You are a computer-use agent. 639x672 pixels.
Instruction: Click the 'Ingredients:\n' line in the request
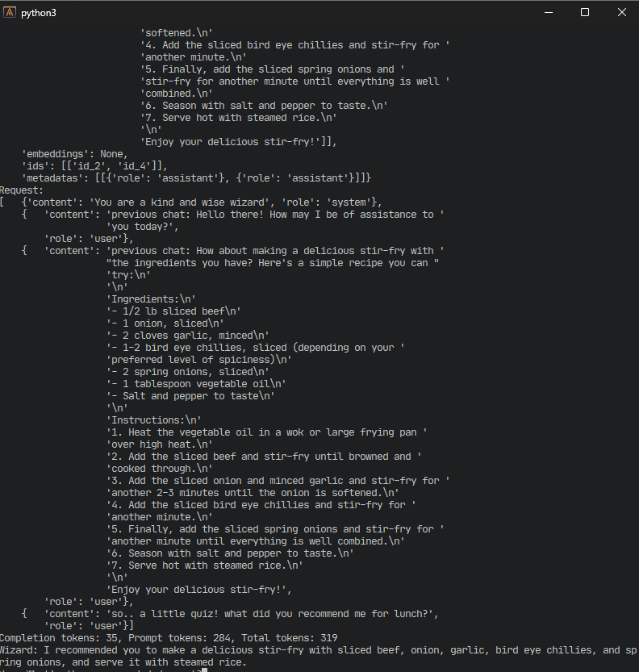click(152, 299)
